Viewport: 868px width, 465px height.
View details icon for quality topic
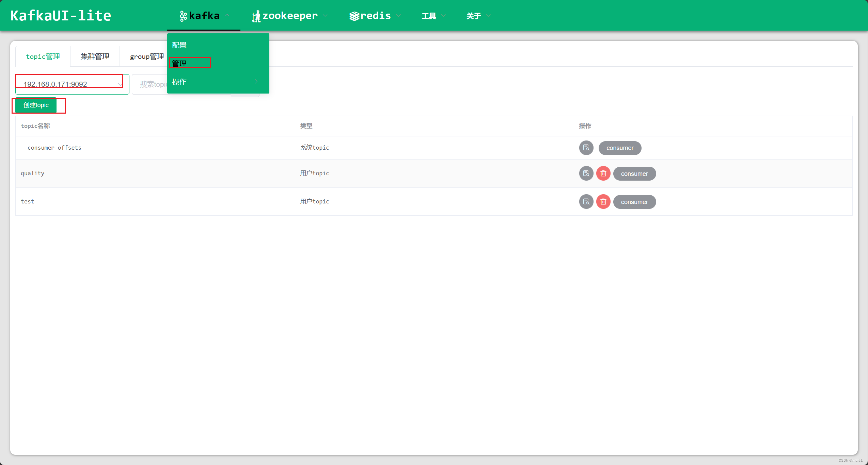tap(586, 173)
